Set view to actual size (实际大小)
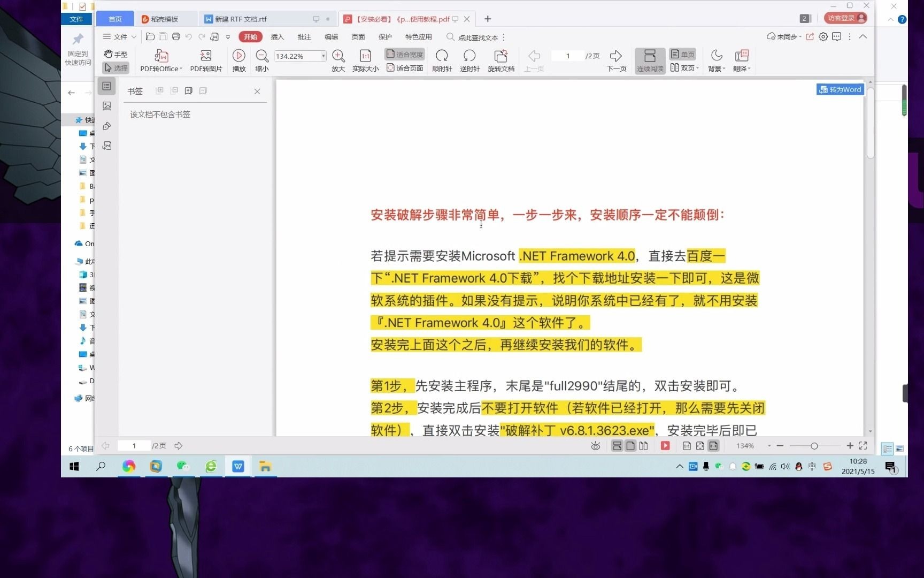 365,60
